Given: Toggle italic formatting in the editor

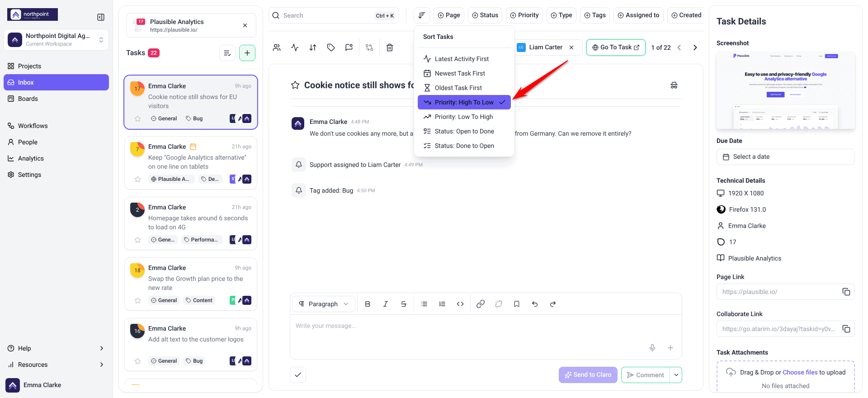Looking at the screenshot, I should pyautogui.click(x=386, y=304).
